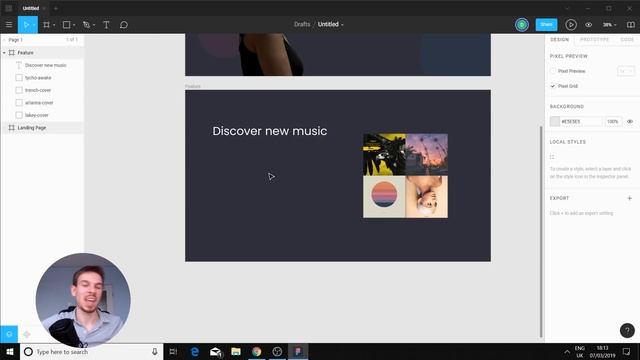
Task: Click the canvas vertical scrollbar
Action: [x=541, y=232]
